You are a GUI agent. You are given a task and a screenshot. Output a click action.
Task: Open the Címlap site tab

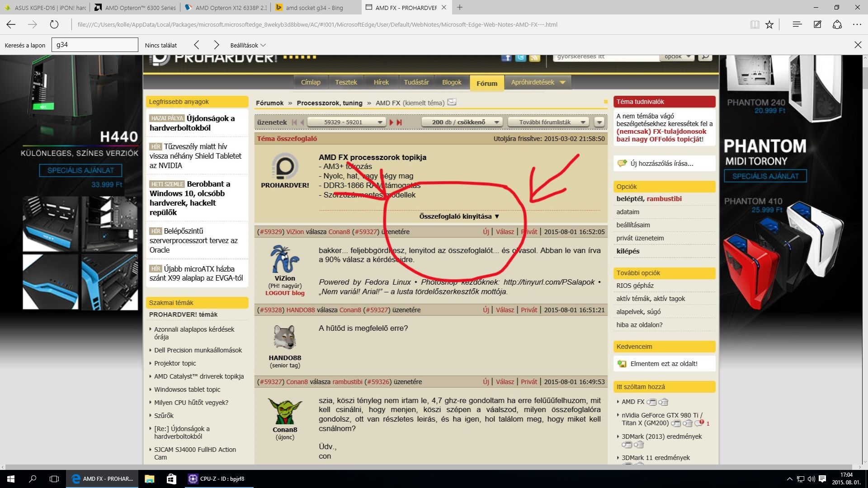[311, 82]
